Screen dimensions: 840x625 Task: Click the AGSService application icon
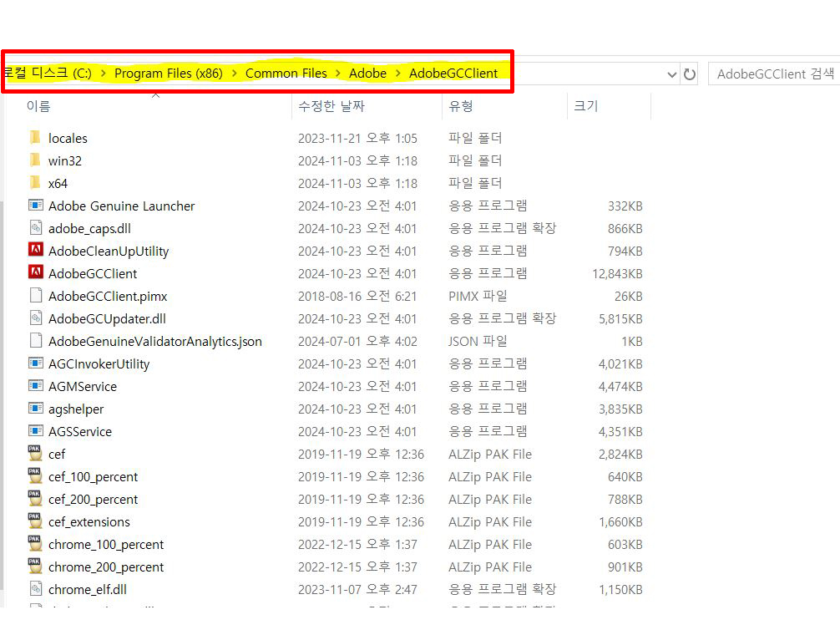(35, 431)
